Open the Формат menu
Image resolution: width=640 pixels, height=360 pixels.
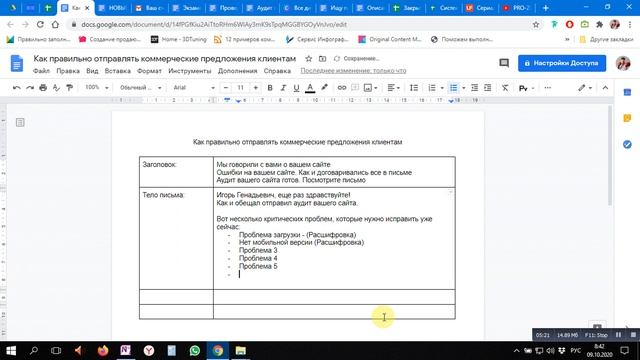[x=149, y=71]
